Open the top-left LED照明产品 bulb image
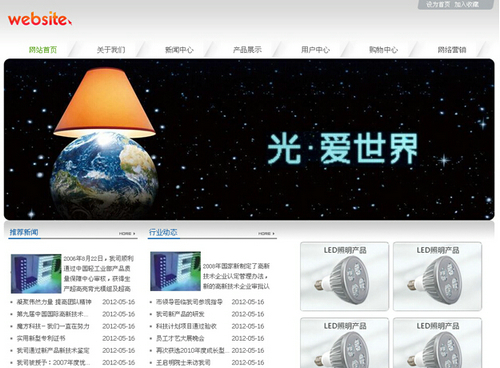500x368 pixels. click(x=345, y=277)
